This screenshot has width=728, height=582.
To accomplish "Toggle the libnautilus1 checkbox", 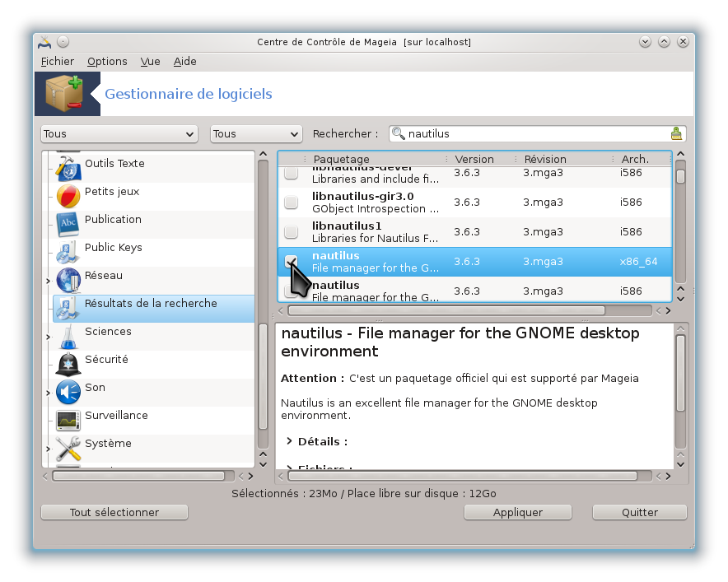I will [x=291, y=231].
